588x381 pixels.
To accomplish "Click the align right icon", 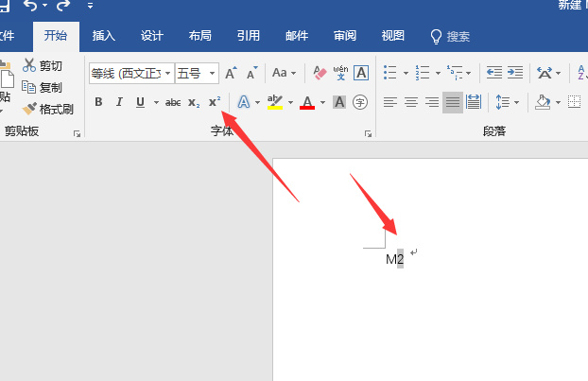I will coord(432,102).
